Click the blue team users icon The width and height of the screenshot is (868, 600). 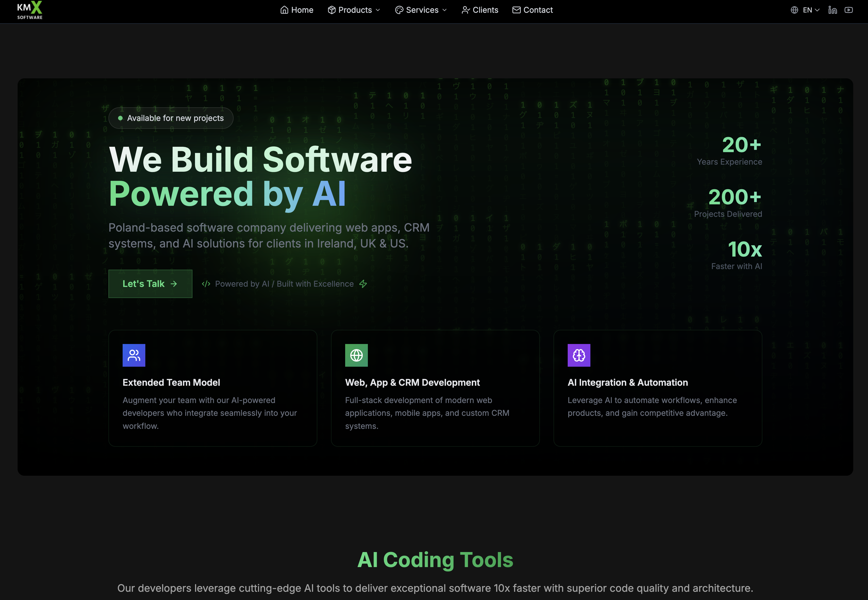click(134, 355)
